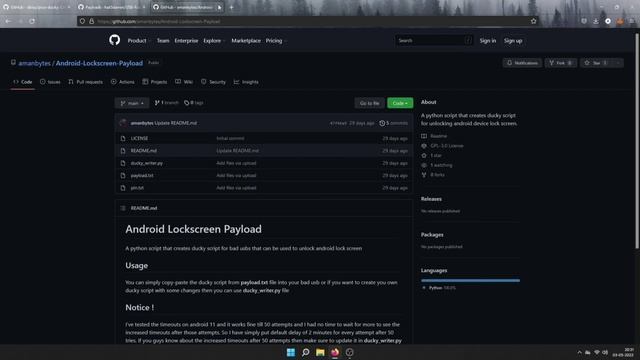640x360 pixels.
Task: Click the Firefox taskbar icon
Action: (x=335, y=352)
